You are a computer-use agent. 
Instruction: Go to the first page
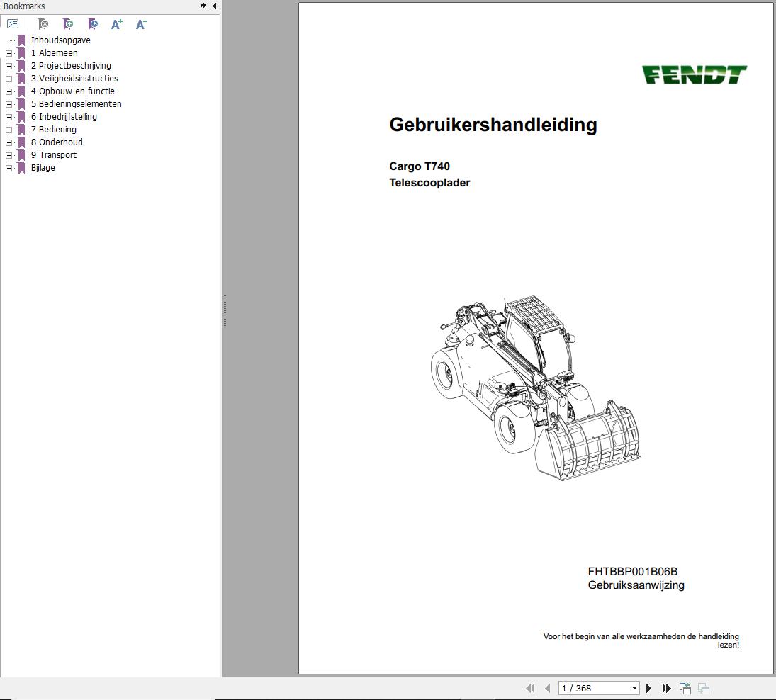point(530,688)
